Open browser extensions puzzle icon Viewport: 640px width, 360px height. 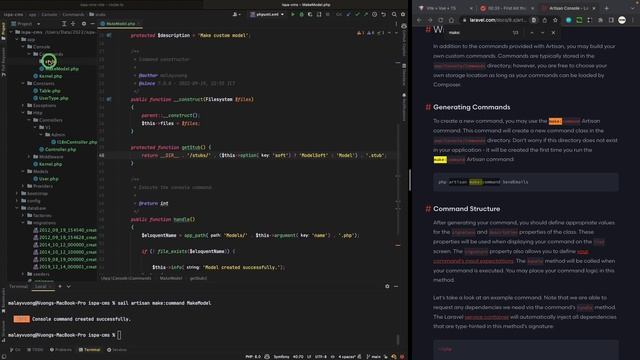(x=600, y=20)
